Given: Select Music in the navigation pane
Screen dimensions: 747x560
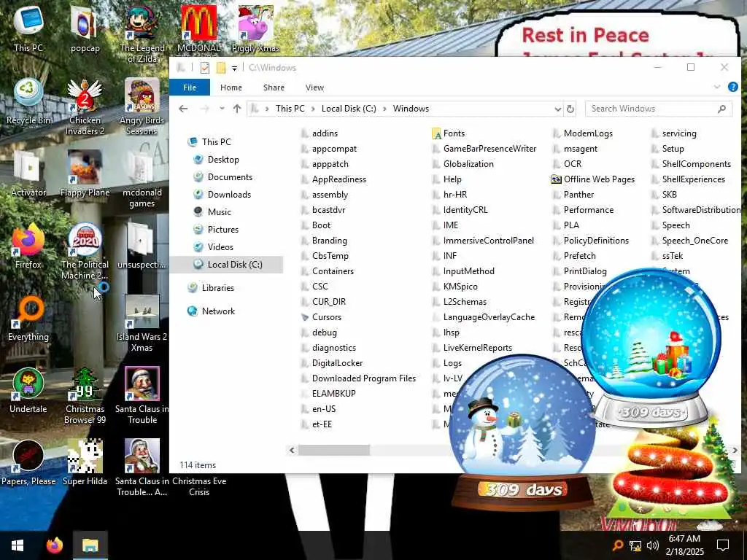Looking at the screenshot, I should 219,212.
